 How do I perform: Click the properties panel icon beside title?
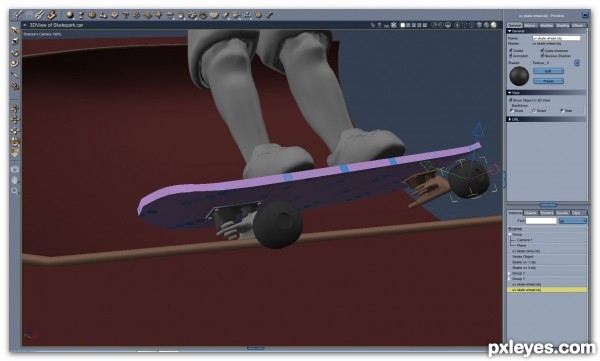click(585, 15)
